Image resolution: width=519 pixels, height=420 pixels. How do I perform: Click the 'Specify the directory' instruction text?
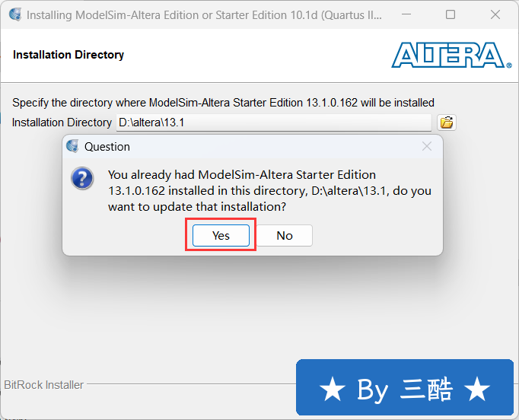[x=223, y=103]
